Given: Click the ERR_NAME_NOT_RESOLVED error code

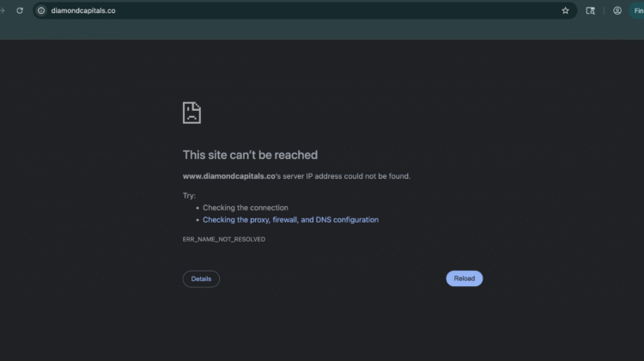Looking at the screenshot, I should (224, 239).
